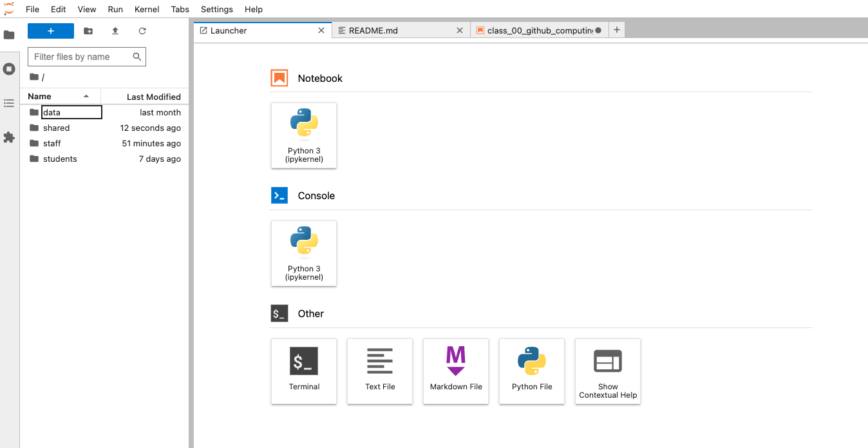Click the blue New Launcher button

point(51,31)
